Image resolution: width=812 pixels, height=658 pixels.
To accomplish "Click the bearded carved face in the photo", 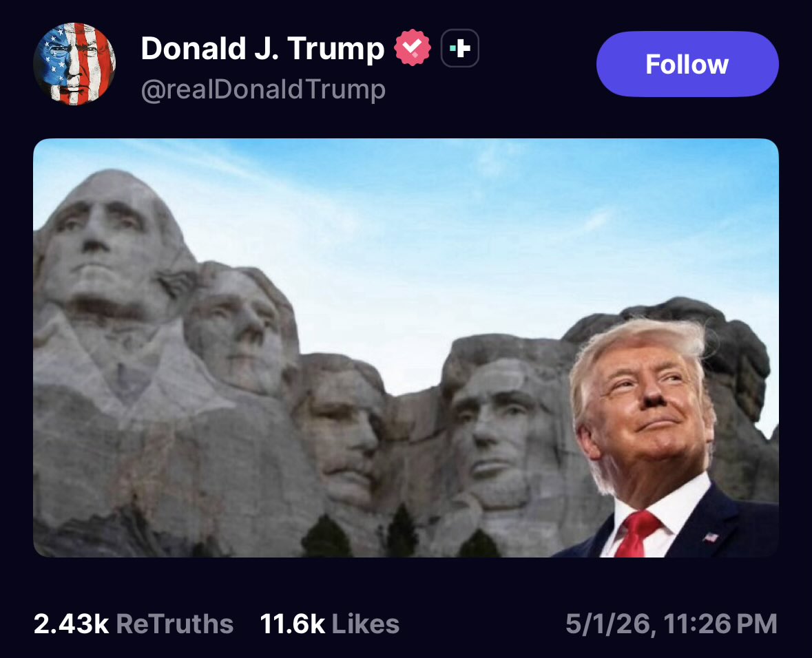I will (x=500, y=429).
